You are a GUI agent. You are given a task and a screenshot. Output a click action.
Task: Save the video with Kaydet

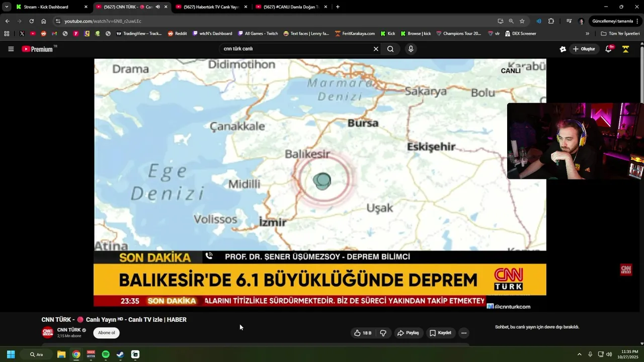coord(440,333)
